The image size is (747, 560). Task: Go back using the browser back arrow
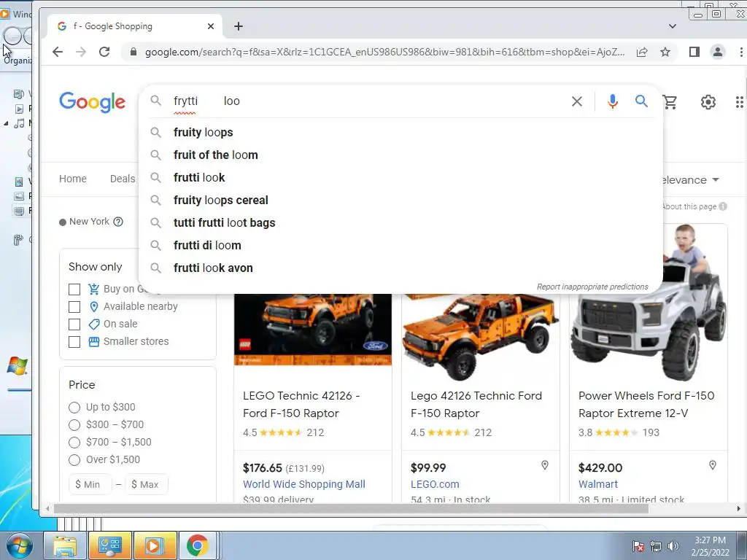(57, 52)
